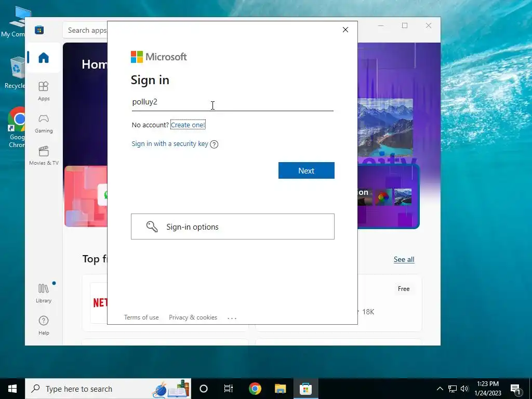Open Movies & TV section in sidebar
532x399 pixels.
point(44,156)
